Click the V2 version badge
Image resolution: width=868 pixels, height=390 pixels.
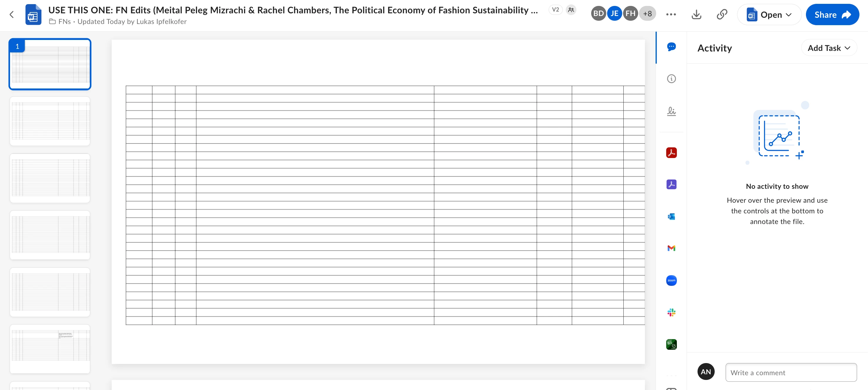[555, 10]
